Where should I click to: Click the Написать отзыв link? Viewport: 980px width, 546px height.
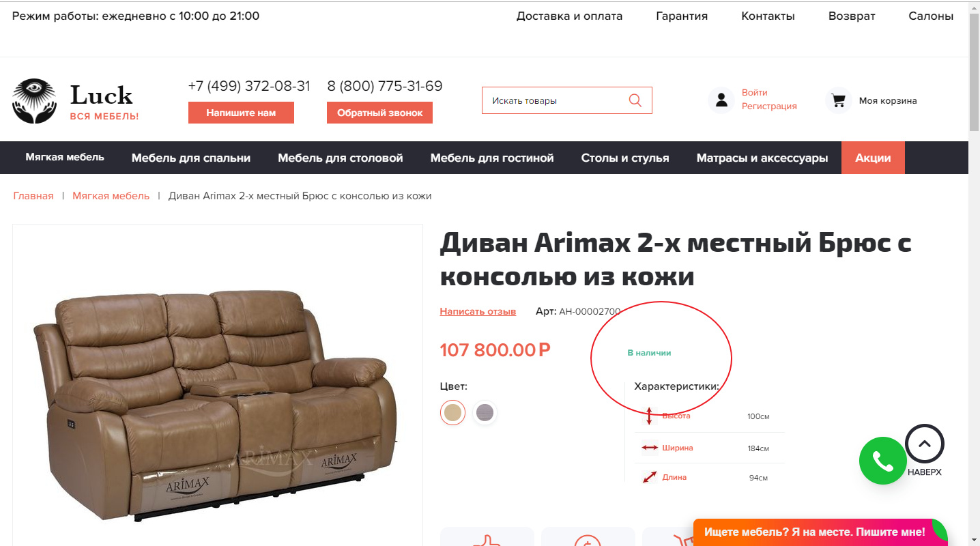pos(478,311)
